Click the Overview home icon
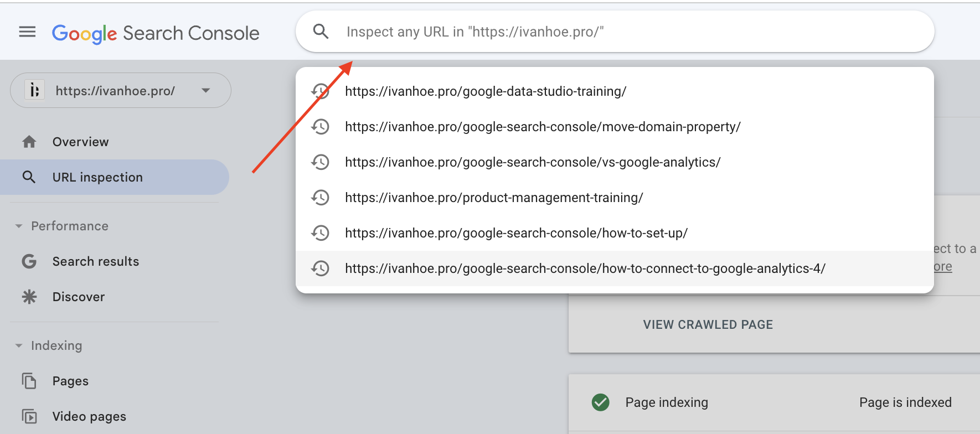This screenshot has height=434, width=980. pos(29,142)
